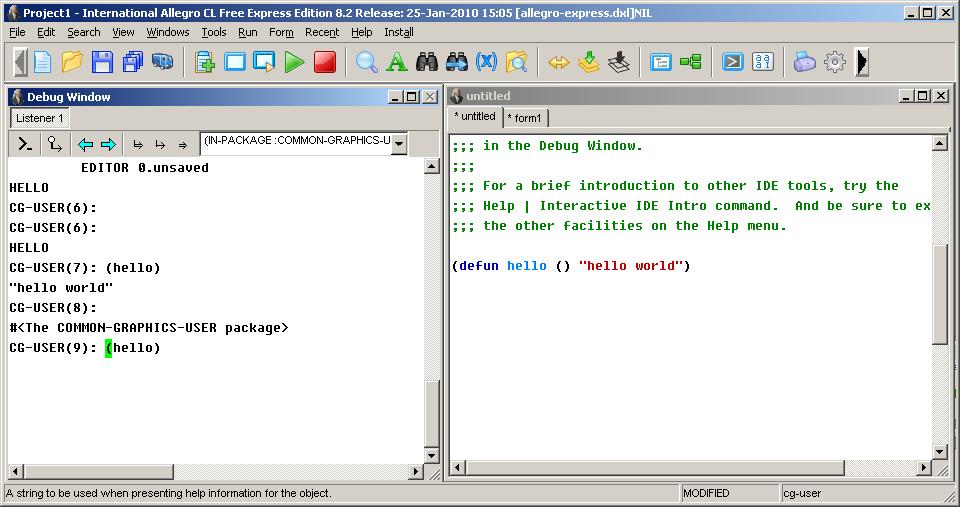Click the magnifying glass Find icon
The height and width of the screenshot is (507, 960).
click(367, 62)
